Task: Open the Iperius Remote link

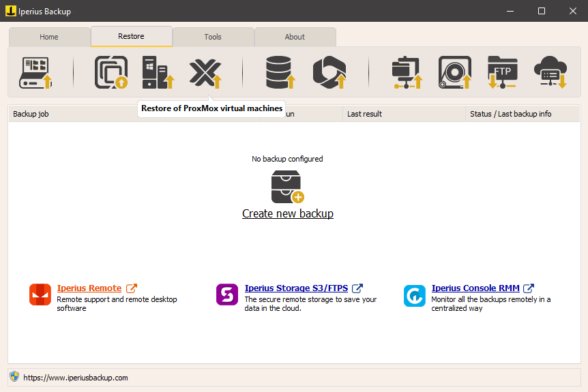Action: pos(89,288)
